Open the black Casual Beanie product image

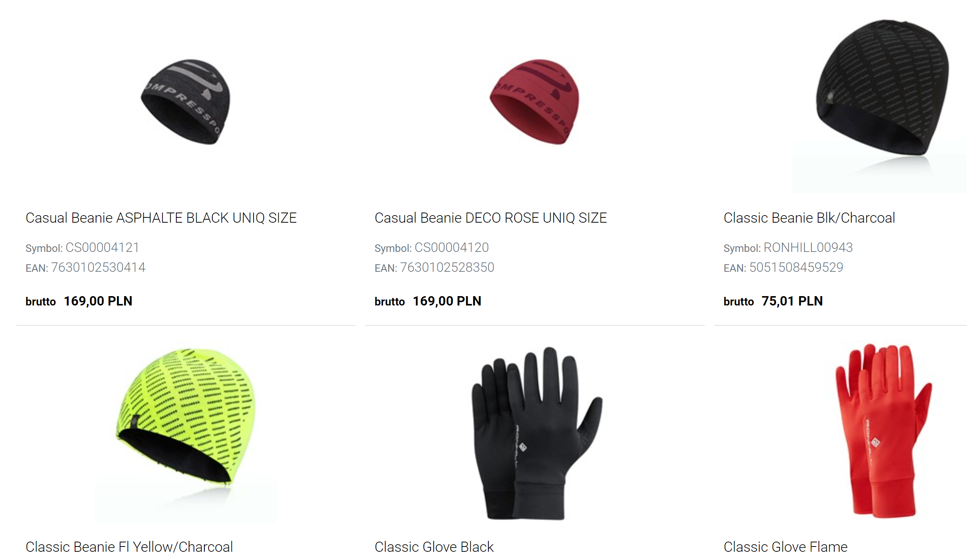[186, 102]
